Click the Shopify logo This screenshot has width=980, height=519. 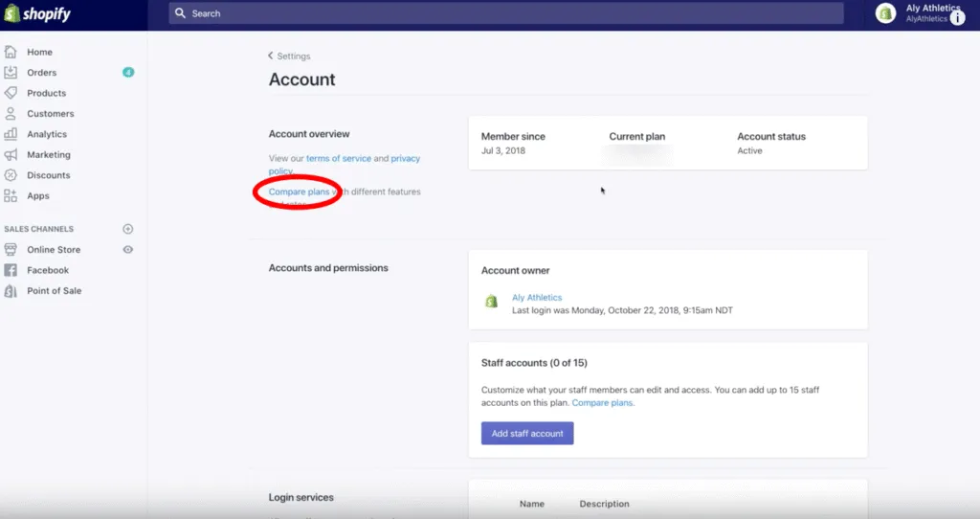click(37, 13)
